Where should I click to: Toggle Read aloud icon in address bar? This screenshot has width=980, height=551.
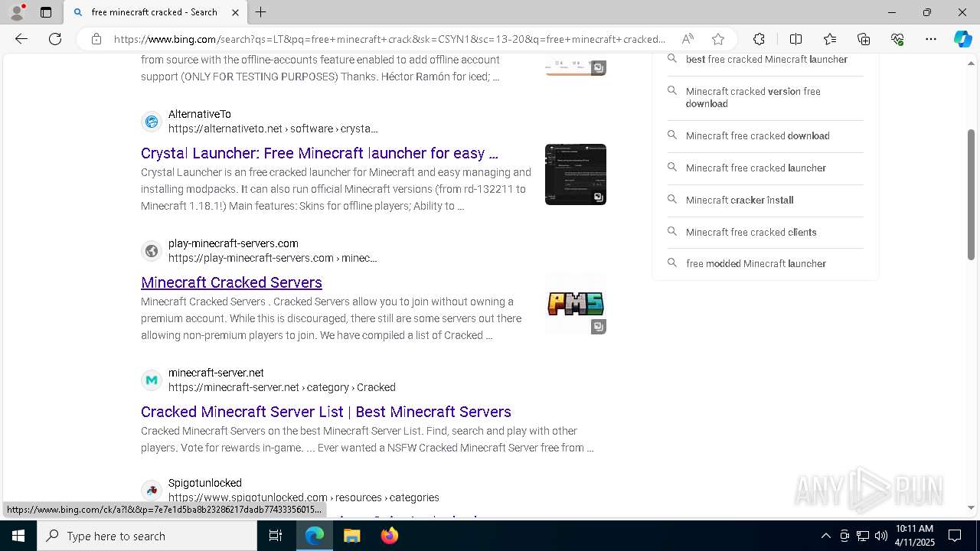pyautogui.click(x=688, y=39)
